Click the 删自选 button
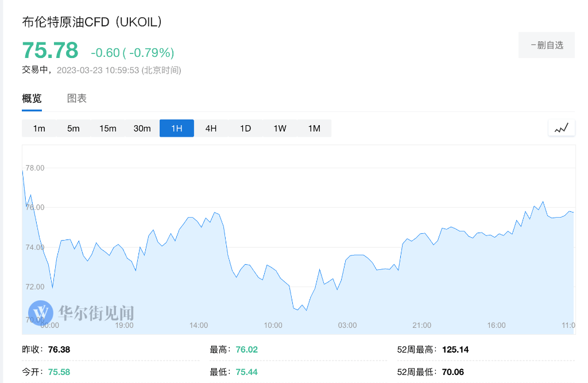The width and height of the screenshot is (588, 383). tap(547, 45)
